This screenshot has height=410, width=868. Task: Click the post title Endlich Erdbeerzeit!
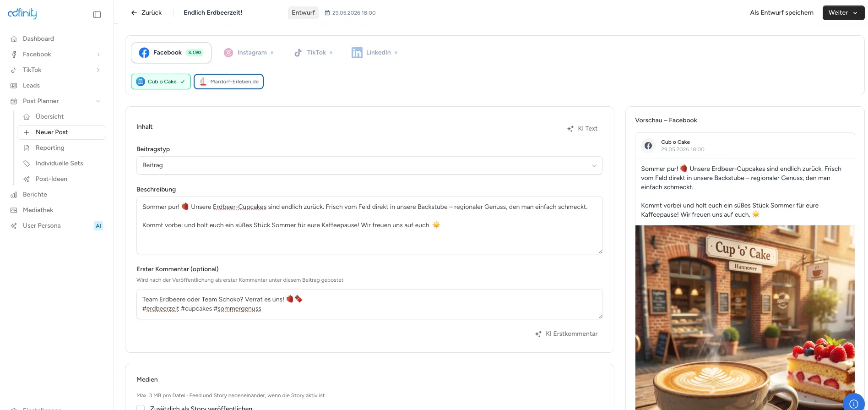tap(213, 13)
